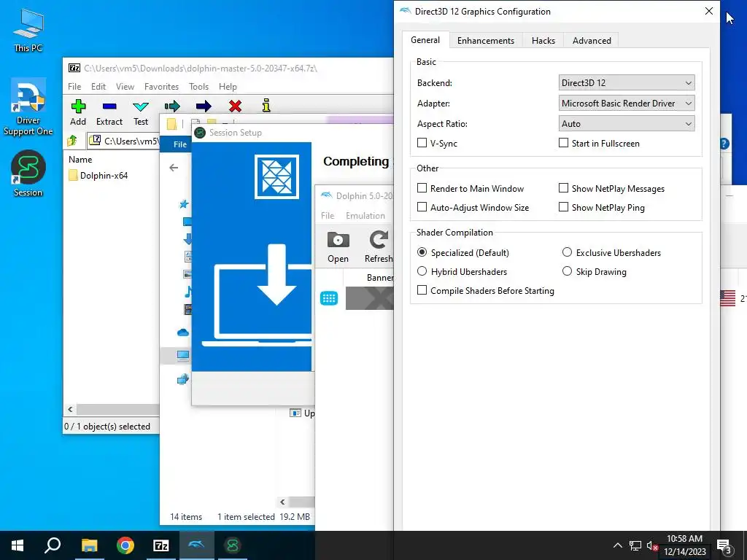
Task: Click the back arrow in File Explorer
Action: click(x=174, y=167)
